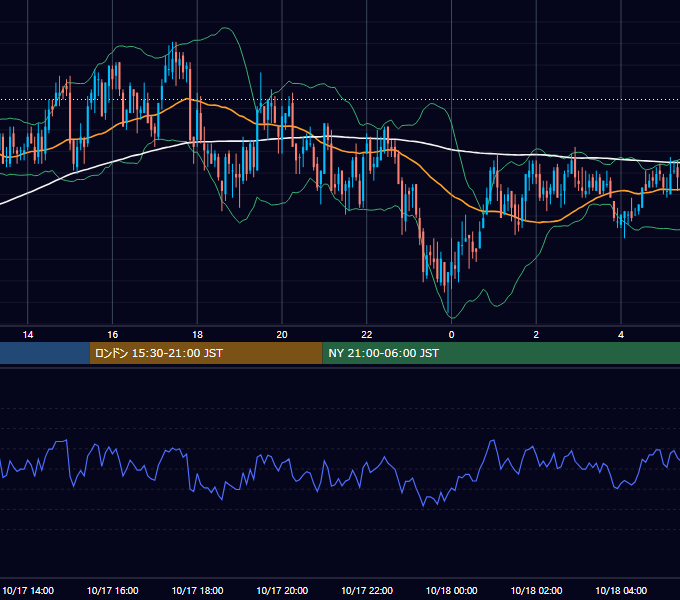The height and width of the screenshot is (600, 680).
Task: Click the 10/17 20:00 date label
Action: [x=282, y=590]
